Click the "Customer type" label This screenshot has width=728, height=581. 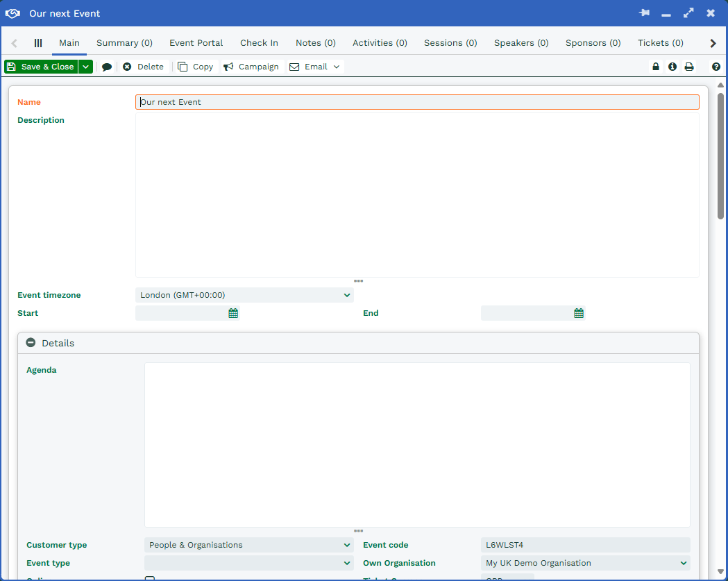point(57,545)
